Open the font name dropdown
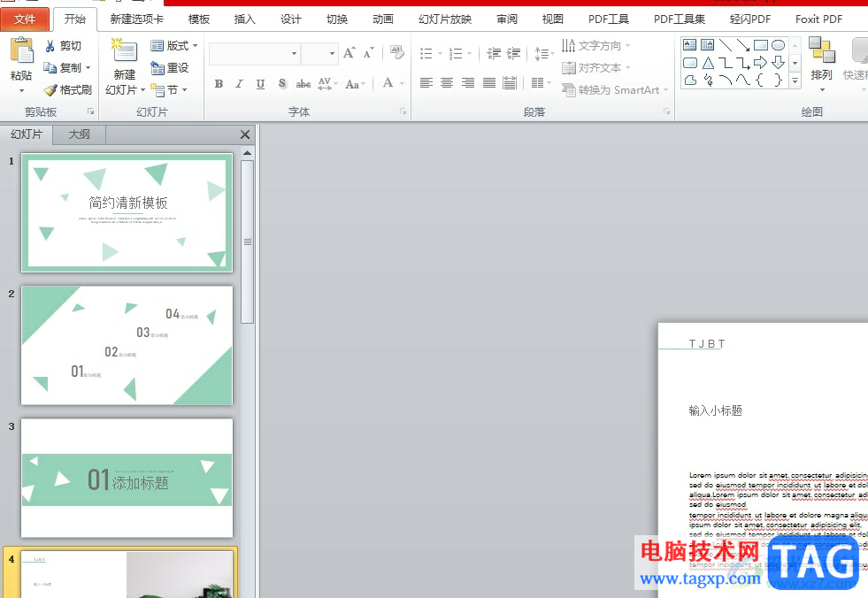Viewport: 868px width, 598px height. coord(294,54)
